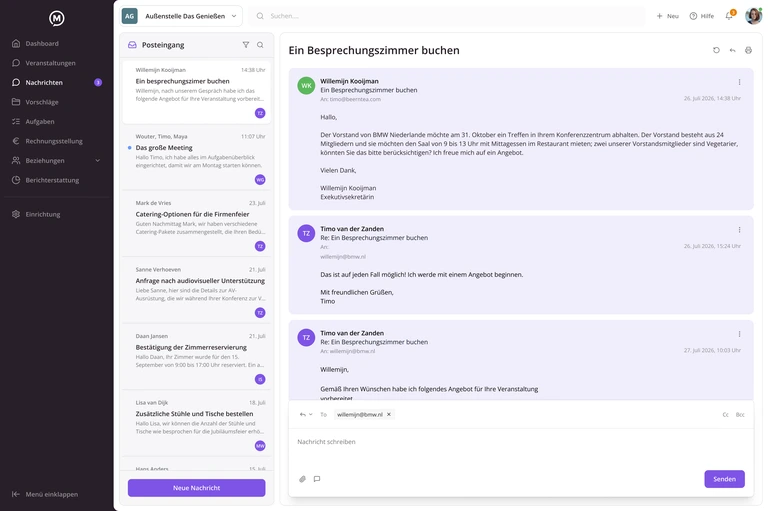This screenshot has height=511, width=768.
Task: Open the notifications bell
Action: point(729,16)
